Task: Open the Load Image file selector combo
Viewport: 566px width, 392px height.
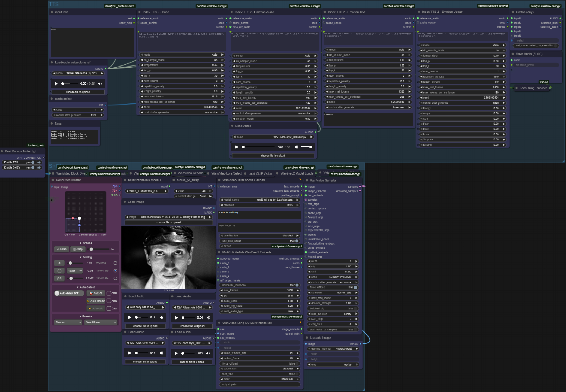Action: point(169,217)
